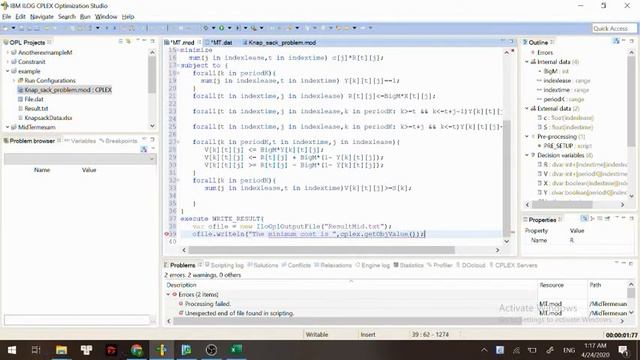Click the notification center icon
Viewport: 640px width, 360px height.
click(623, 350)
